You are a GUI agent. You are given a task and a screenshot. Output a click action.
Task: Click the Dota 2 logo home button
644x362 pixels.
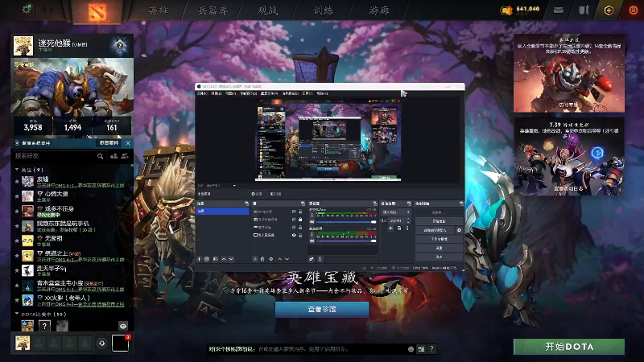click(97, 11)
